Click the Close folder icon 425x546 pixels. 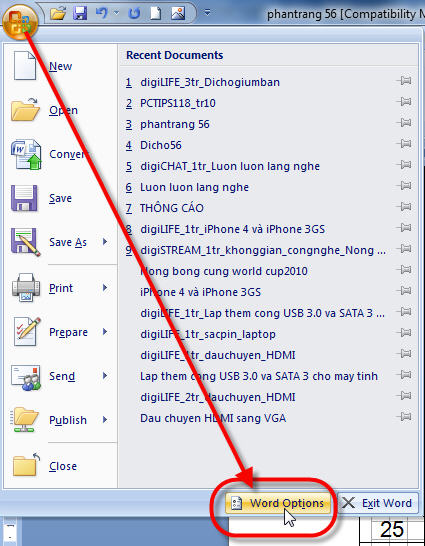coord(26,465)
